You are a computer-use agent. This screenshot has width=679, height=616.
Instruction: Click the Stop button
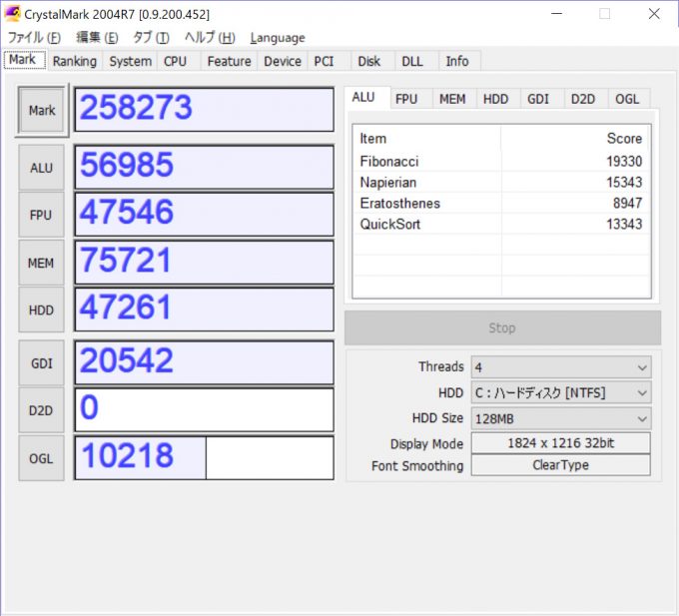point(502,327)
